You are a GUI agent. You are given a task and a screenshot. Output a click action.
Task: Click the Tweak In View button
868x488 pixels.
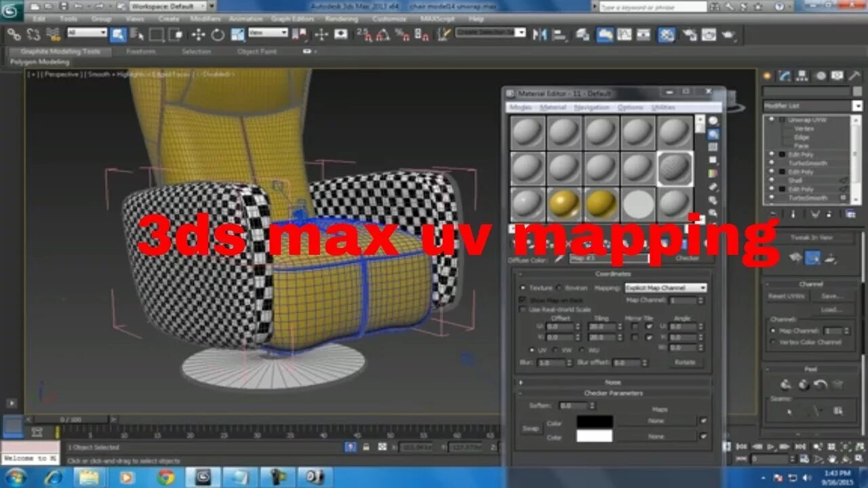[x=812, y=238]
